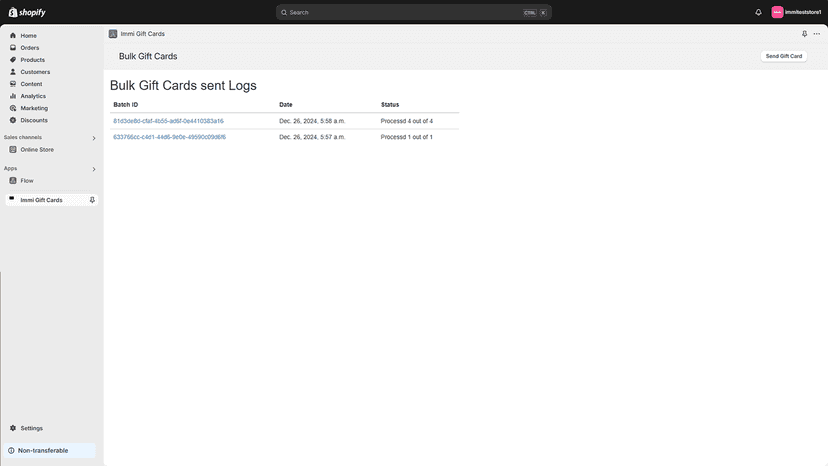Expand the Sales channels section

[x=94, y=138]
